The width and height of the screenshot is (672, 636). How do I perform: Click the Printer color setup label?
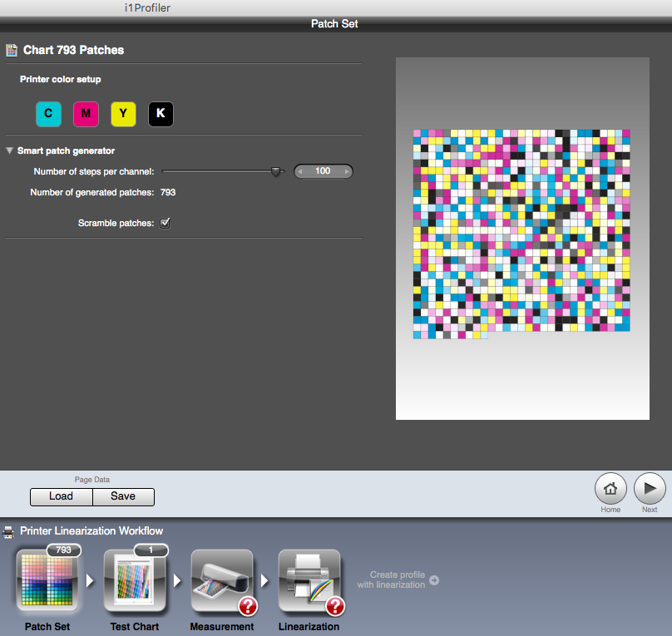point(61,79)
